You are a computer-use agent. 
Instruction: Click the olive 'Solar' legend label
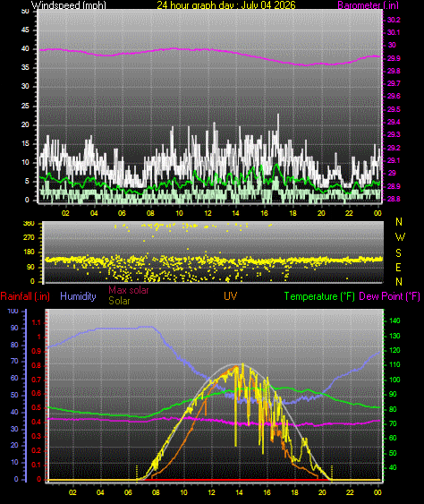point(119,301)
